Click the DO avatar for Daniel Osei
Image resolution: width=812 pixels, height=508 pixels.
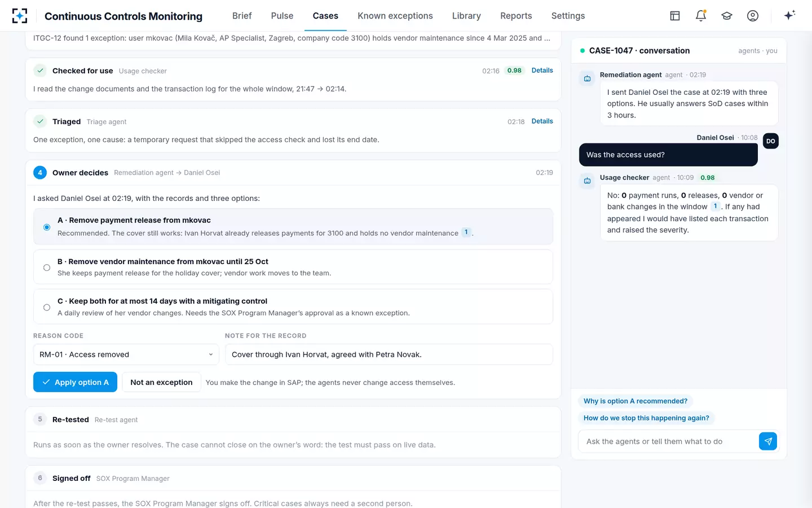click(771, 141)
